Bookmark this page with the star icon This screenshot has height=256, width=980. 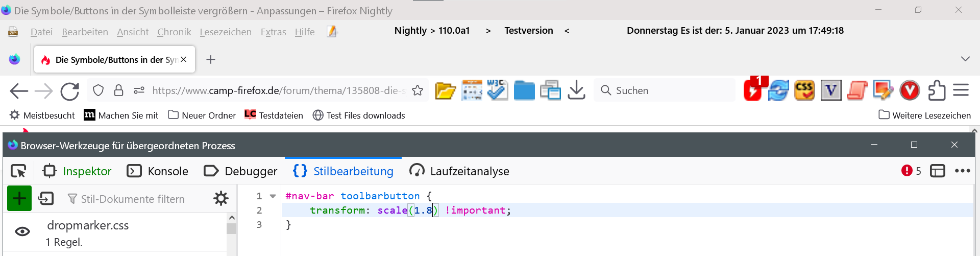[x=418, y=90]
